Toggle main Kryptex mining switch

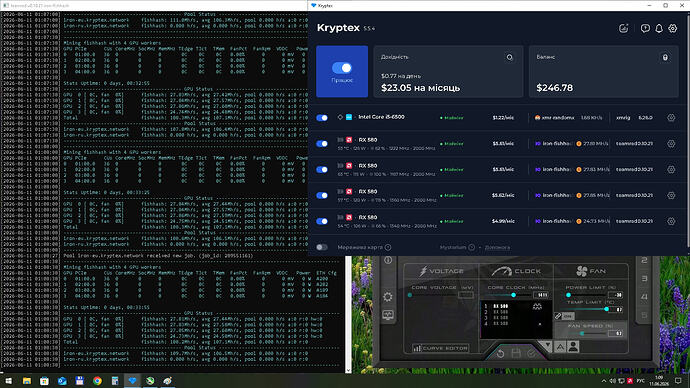click(342, 68)
